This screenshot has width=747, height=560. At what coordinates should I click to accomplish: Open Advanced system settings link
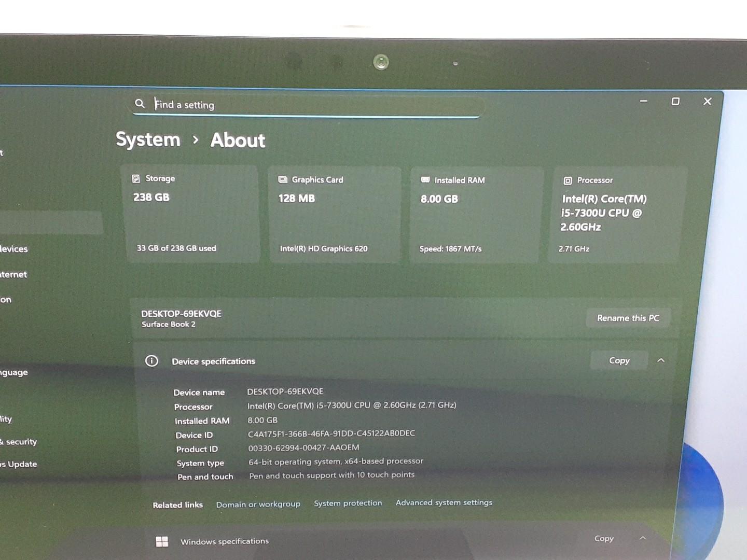pyautogui.click(x=444, y=502)
